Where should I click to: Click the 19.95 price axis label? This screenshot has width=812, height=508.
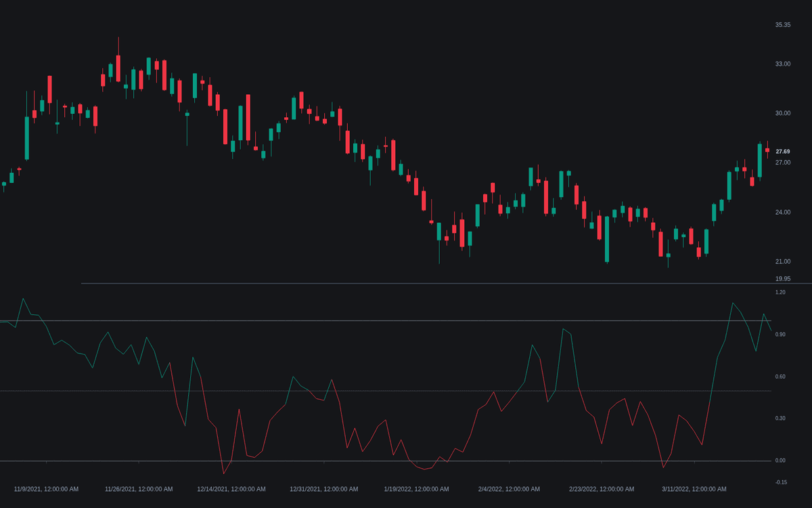click(x=783, y=278)
